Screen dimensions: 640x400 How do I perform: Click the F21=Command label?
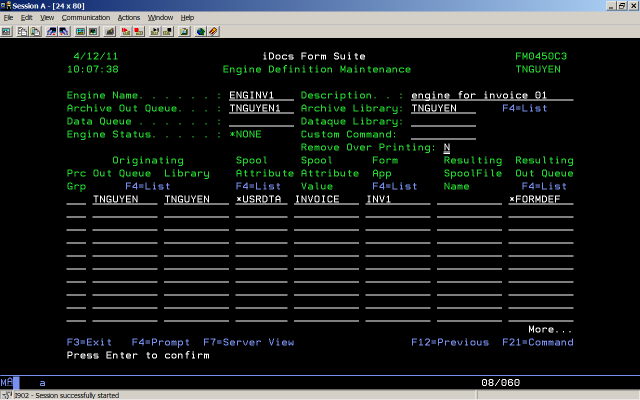538,342
